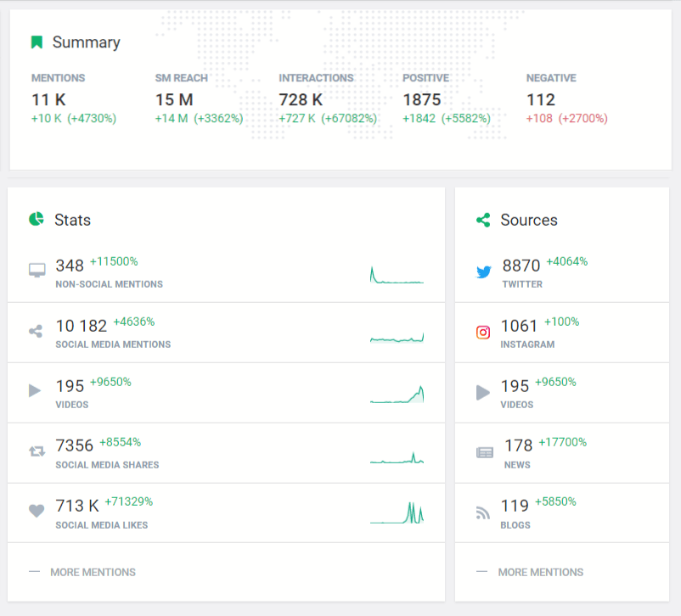Screen dimensions: 681x616
Task: Expand More Mentions under Sources panel
Action: click(x=540, y=572)
